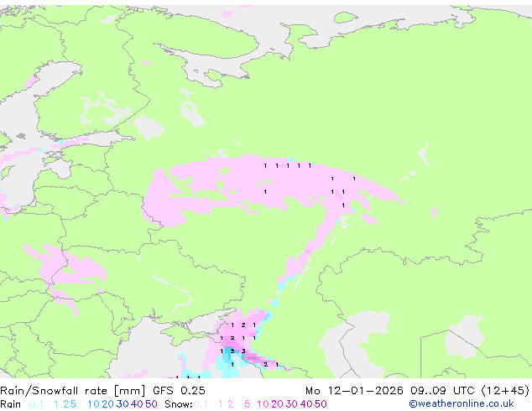Click the "Rain" legend label
The image size is (532, 411).
pos(11,404)
